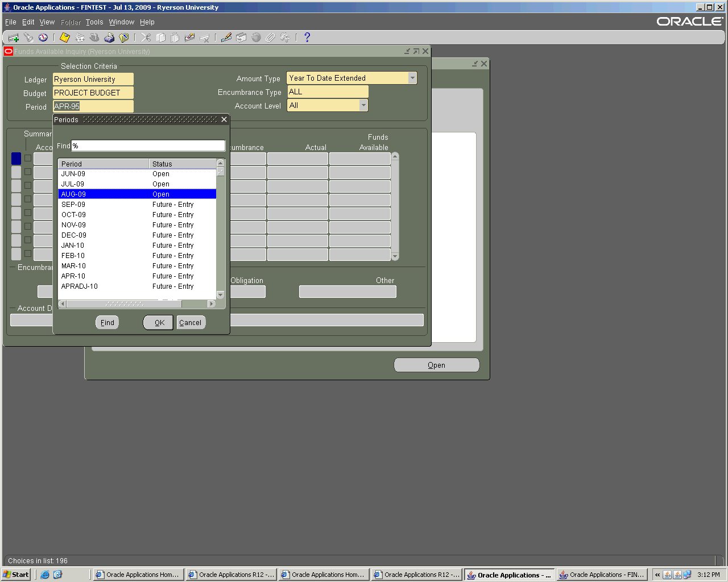
Task: Open the Show Navigator compass icon
Action: click(43, 38)
